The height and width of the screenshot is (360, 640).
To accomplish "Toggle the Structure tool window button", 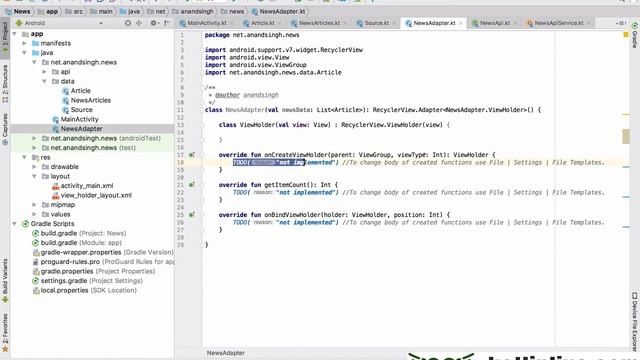I will pyautogui.click(x=5, y=83).
